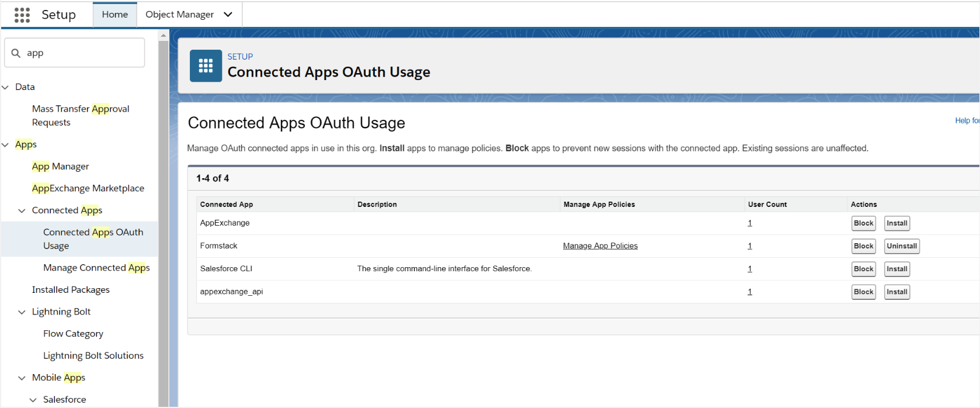Screen dimensions: 980x408
Task: Open the Object Manager tab
Action: point(179,15)
